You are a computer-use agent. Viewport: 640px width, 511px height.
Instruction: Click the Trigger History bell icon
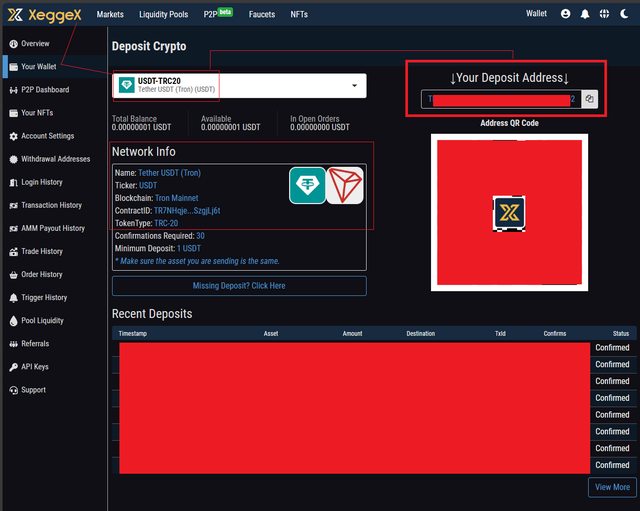pyautogui.click(x=13, y=298)
